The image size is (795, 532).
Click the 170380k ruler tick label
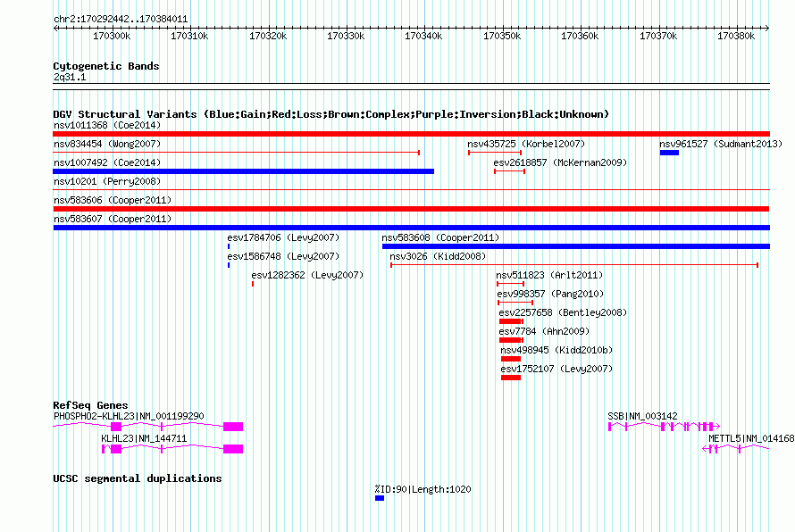pyautogui.click(x=736, y=36)
